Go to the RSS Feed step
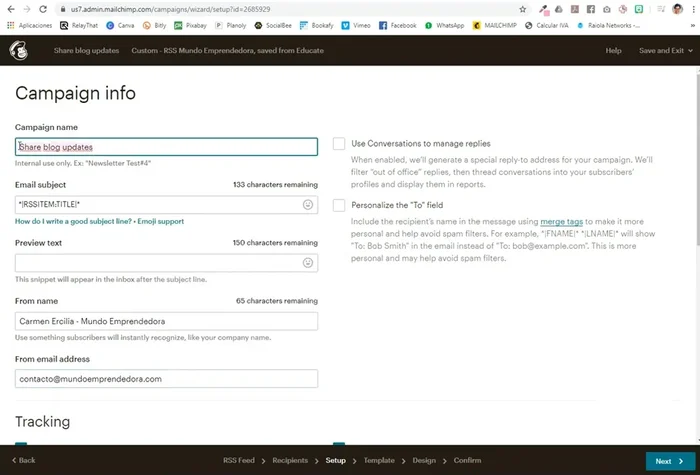Screen dimensions: 700x475 tap(239, 460)
